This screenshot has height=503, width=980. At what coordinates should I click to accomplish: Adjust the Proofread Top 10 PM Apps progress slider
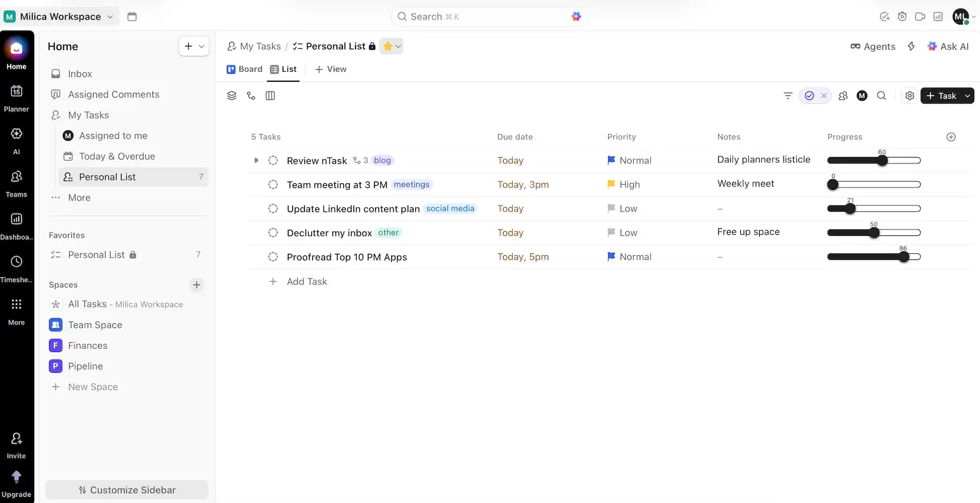(x=904, y=257)
